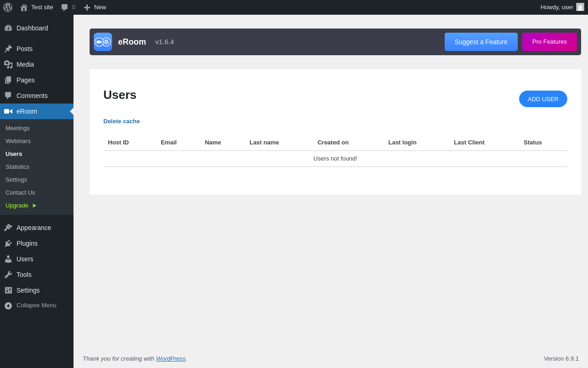Open the Media library icon
This screenshot has height=368, width=588.
(x=8, y=64)
